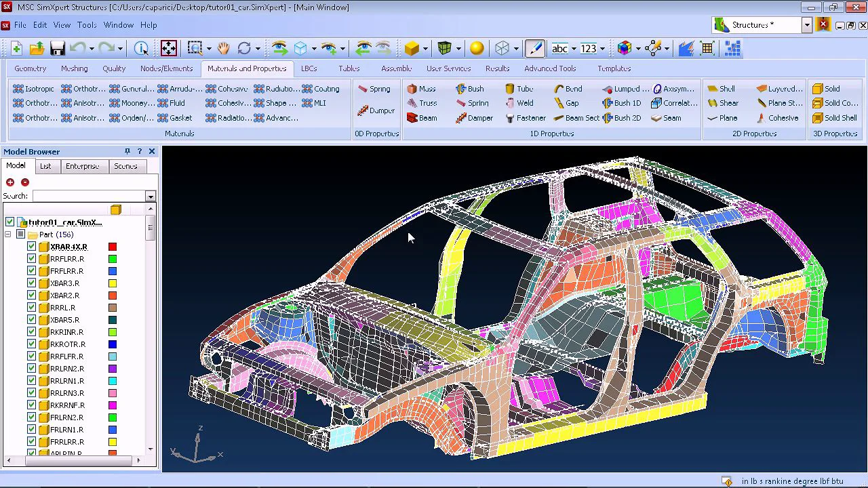Open the Search field dropdown arrow
The height and width of the screenshot is (488, 868).
151,196
